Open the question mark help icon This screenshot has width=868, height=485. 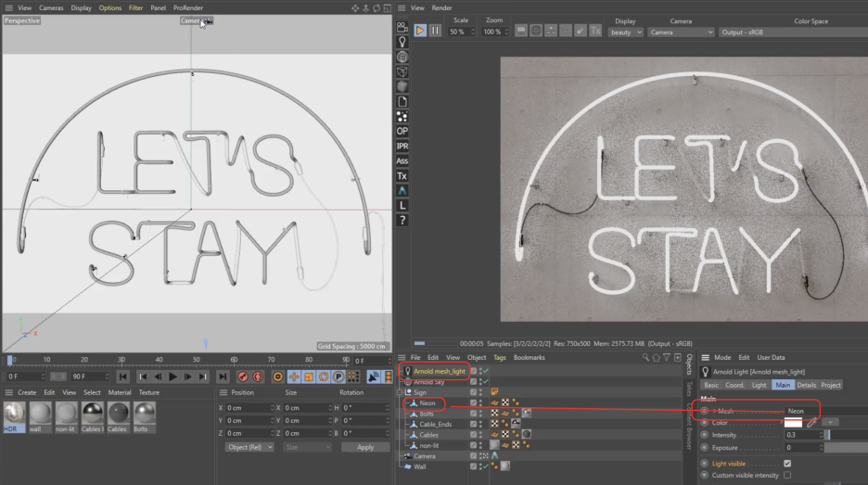(x=402, y=221)
